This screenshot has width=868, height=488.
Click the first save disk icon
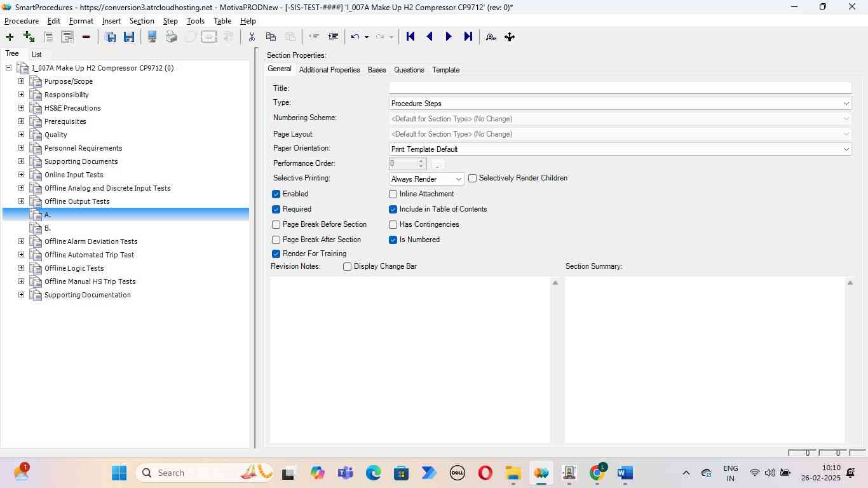[110, 37]
